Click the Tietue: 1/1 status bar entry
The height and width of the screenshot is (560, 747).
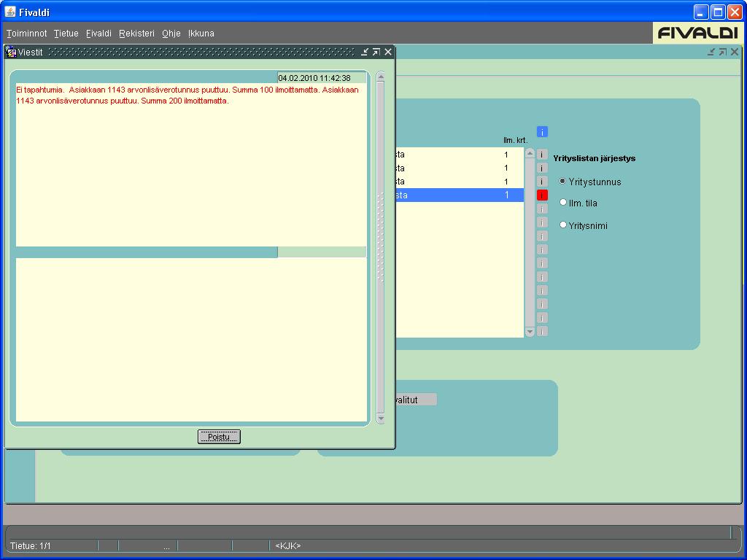[x=31, y=545]
